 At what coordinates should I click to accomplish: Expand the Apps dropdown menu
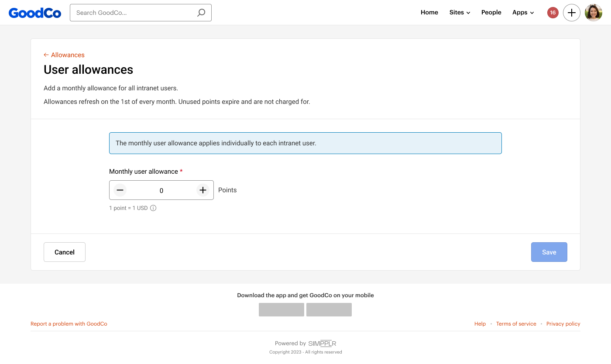523,13
